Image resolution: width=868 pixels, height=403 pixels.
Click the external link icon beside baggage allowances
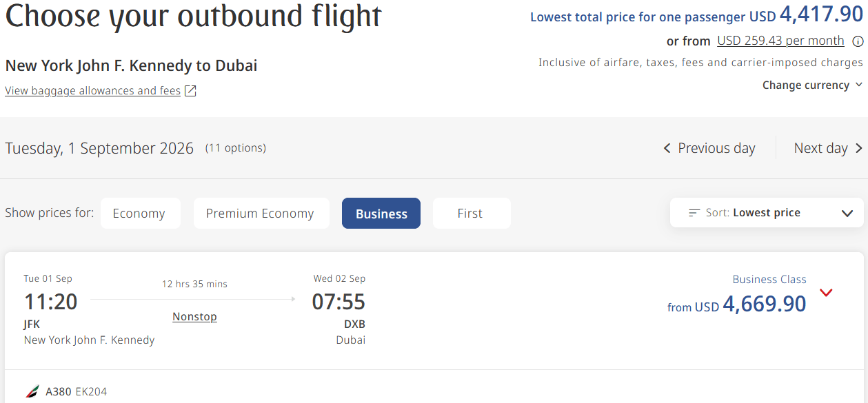point(190,91)
